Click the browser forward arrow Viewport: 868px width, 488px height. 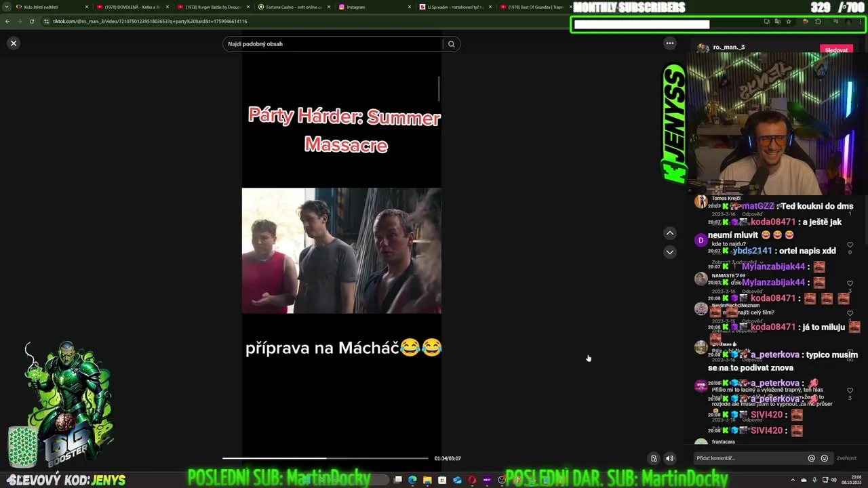coord(20,21)
